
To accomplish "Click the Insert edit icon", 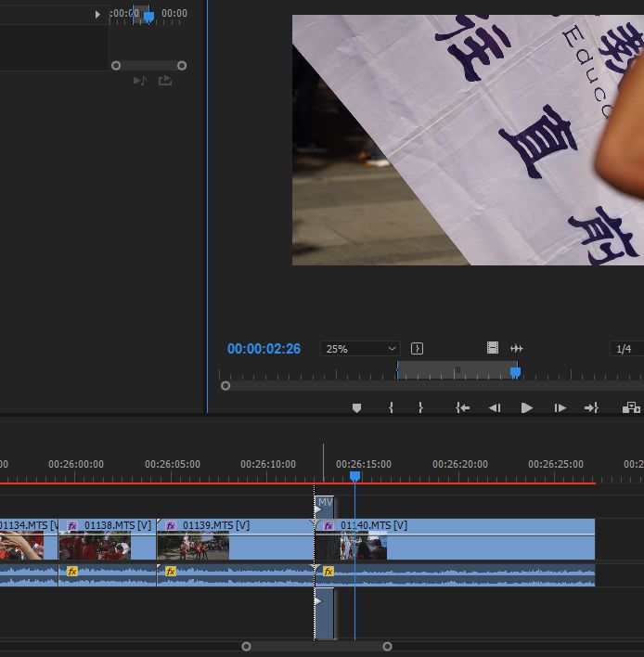I will [631, 407].
